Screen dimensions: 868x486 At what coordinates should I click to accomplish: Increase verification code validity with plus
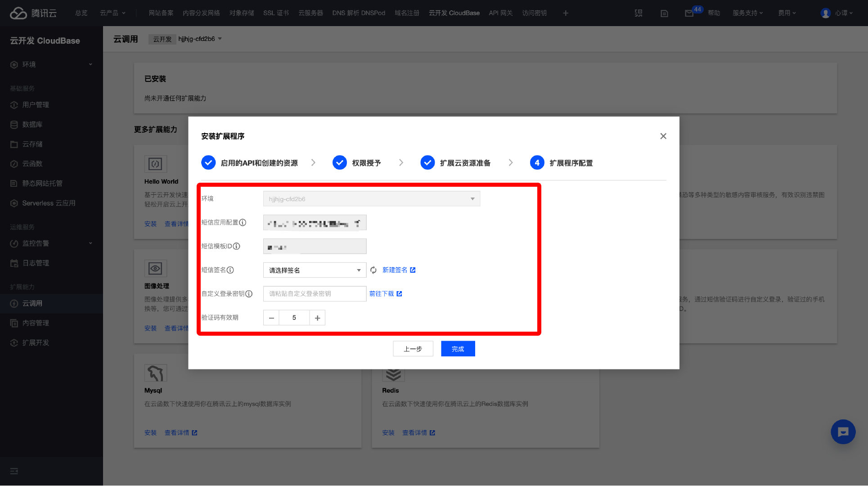tap(317, 318)
